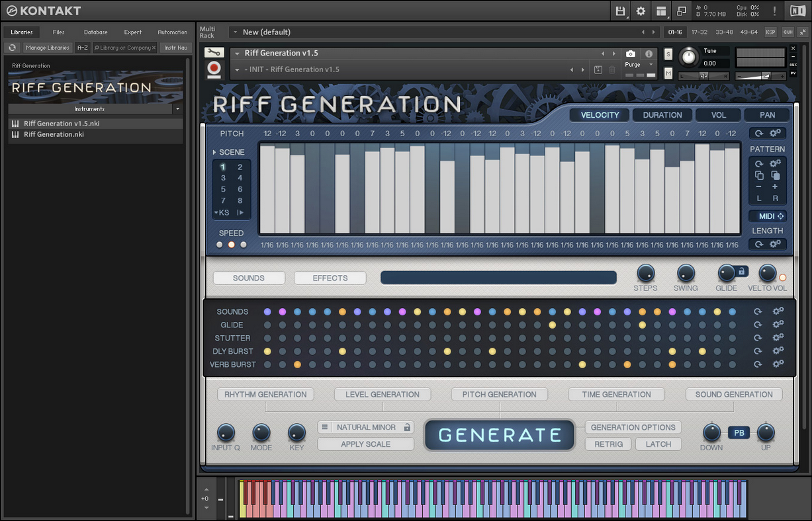Select the VOL tab

[719, 115]
